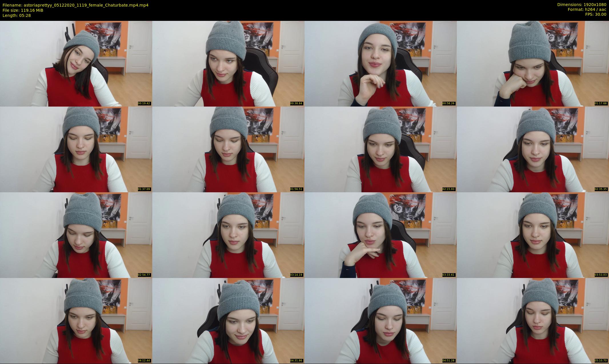The width and height of the screenshot is (609, 364).
Task: Click the 05:10.70 timestamp label
Action: click(601, 361)
